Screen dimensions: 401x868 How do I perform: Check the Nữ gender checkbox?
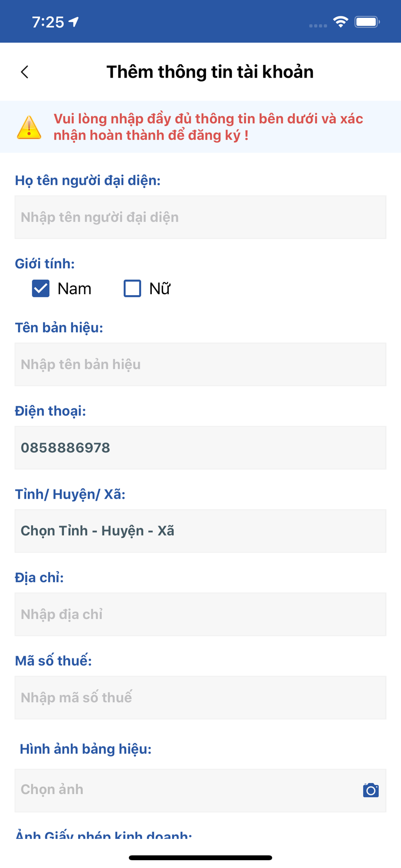(x=132, y=288)
